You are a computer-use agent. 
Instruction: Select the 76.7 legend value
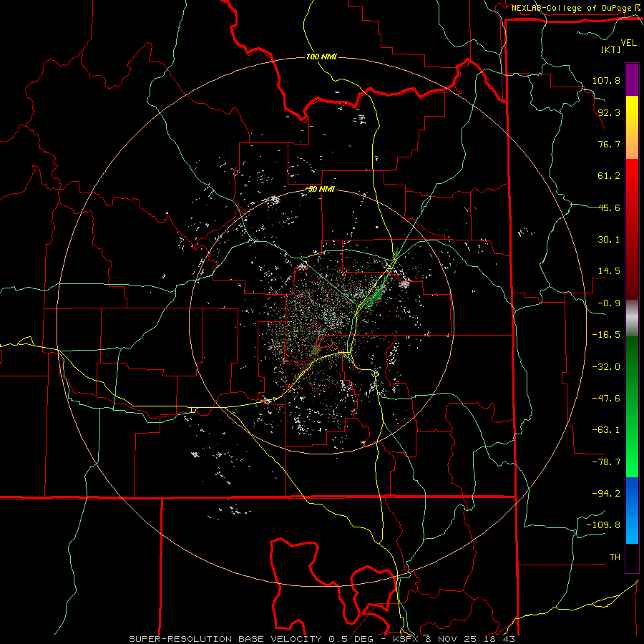click(x=609, y=144)
